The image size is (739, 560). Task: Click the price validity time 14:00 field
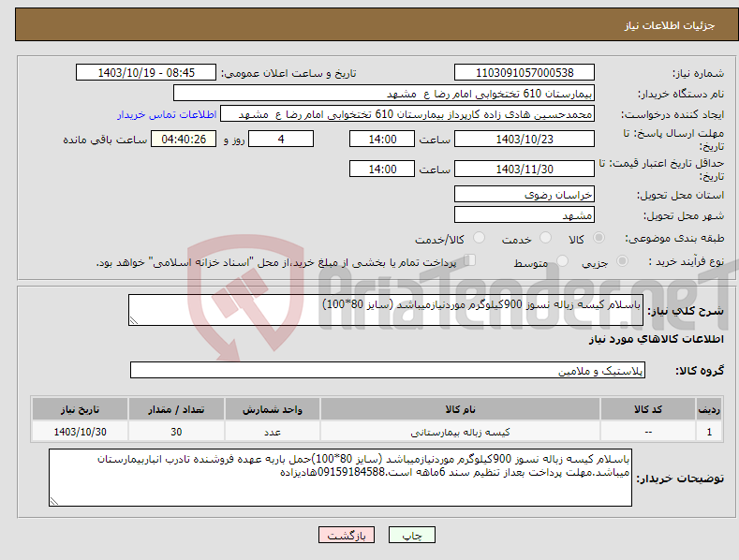point(382,169)
